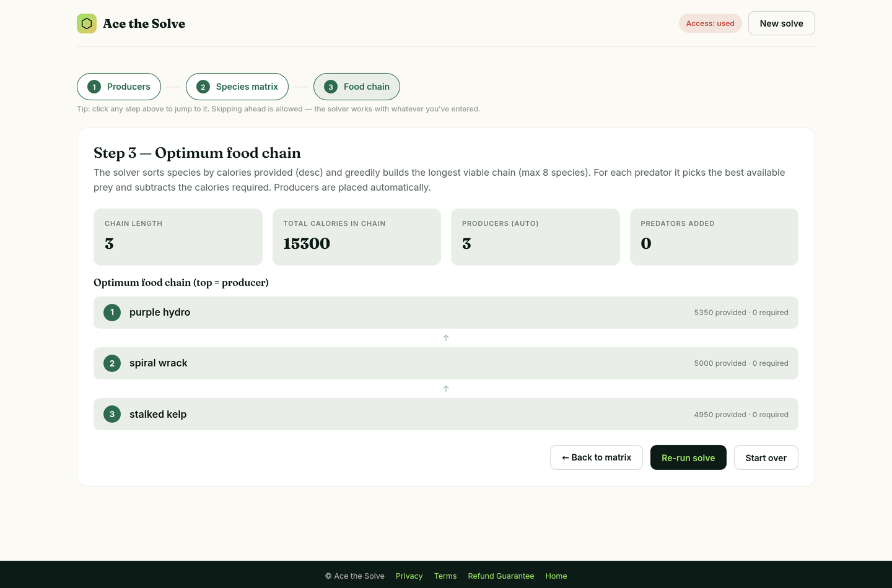This screenshot has width=892, height=588.
Task: Open the Privacy link in footer
Action: pos(409,576)
